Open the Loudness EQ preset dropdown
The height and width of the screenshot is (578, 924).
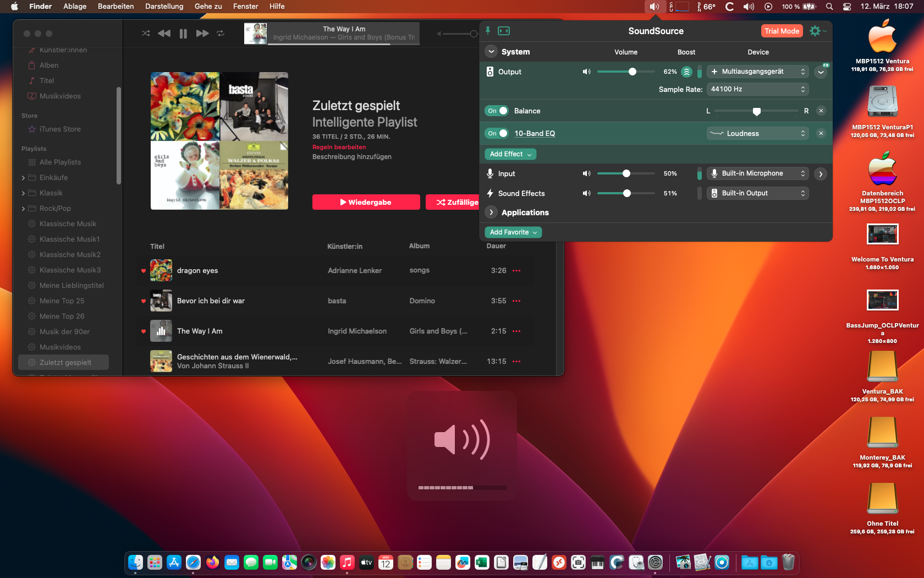click(x=757, y=133)
